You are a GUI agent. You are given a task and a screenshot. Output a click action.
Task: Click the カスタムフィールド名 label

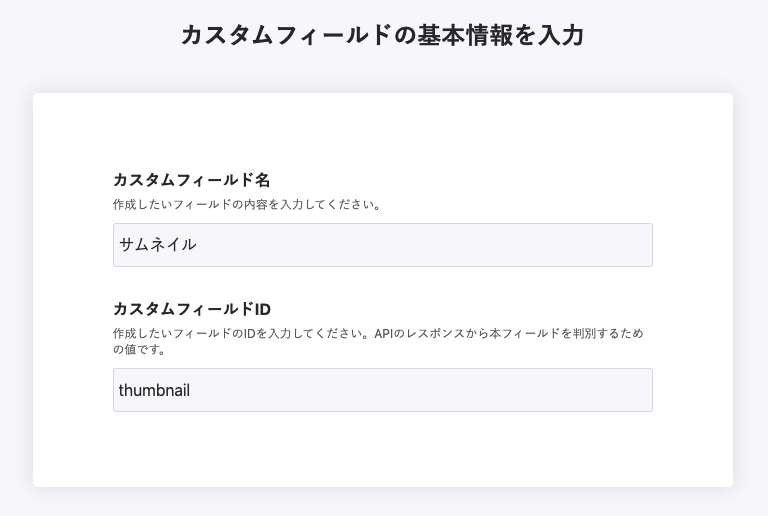coord(191,180)
